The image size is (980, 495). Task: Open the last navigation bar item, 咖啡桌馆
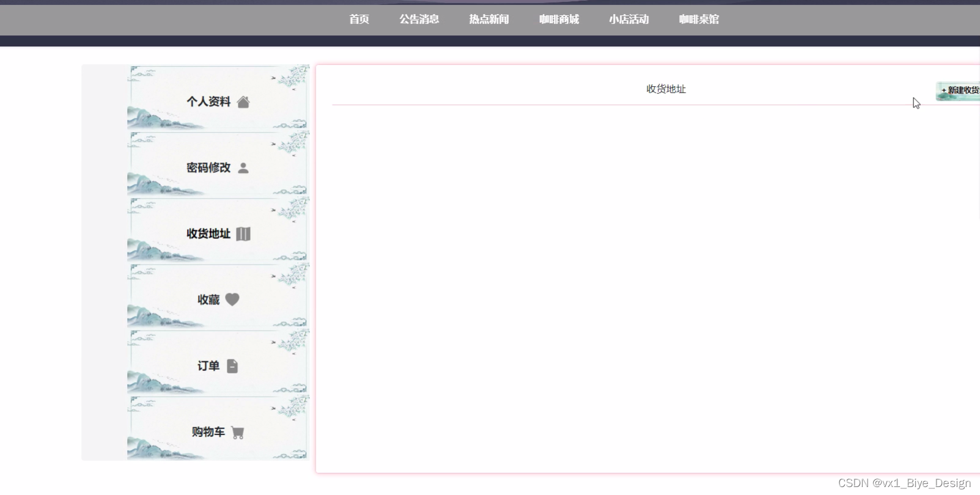click(x=699, y=20)
